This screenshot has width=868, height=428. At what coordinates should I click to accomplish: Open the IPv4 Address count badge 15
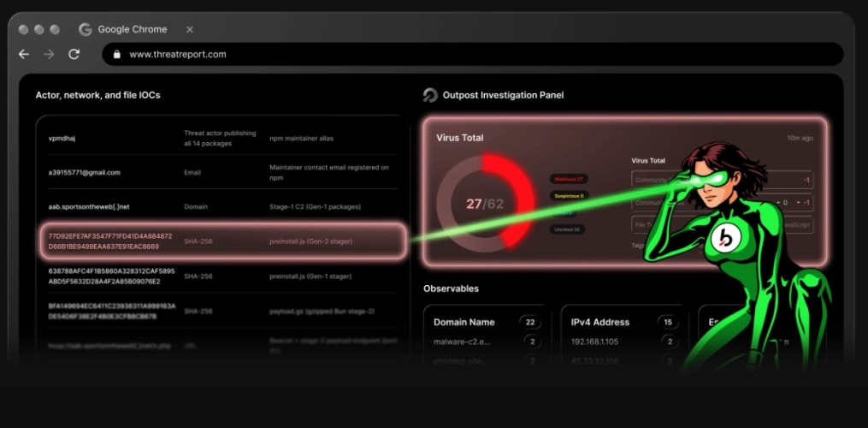pos(668,322)
